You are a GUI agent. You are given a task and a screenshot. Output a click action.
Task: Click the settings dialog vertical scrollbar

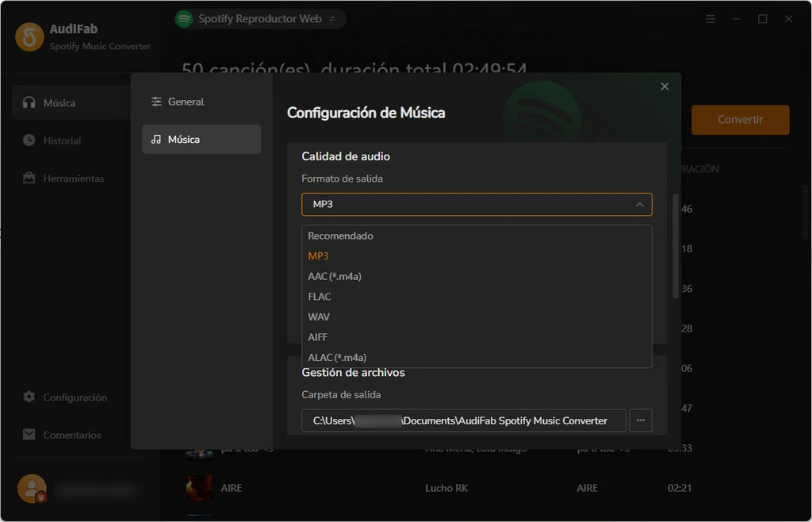point(675,247)
